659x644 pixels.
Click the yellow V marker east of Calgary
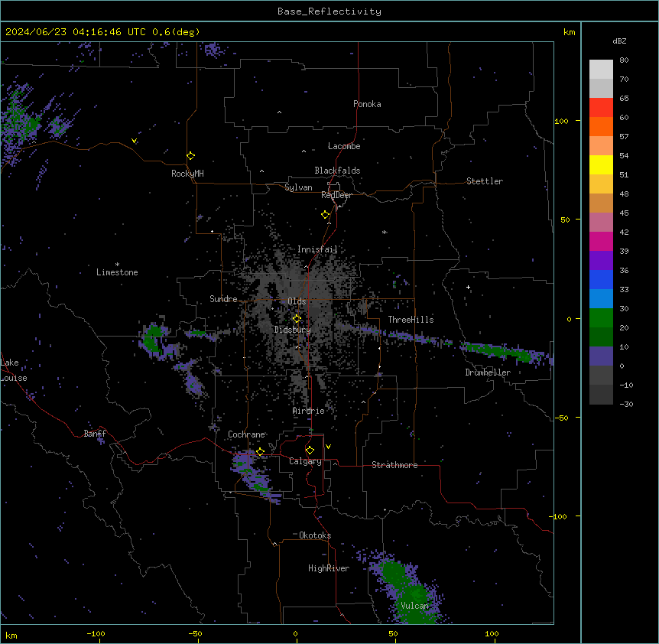coord(328,447)
